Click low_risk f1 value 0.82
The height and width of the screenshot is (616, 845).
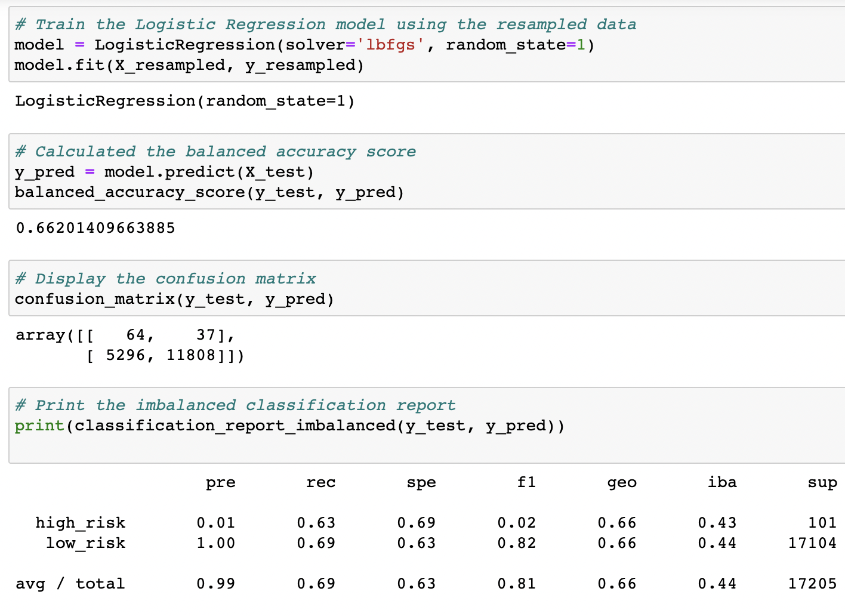tap(517, 543)
